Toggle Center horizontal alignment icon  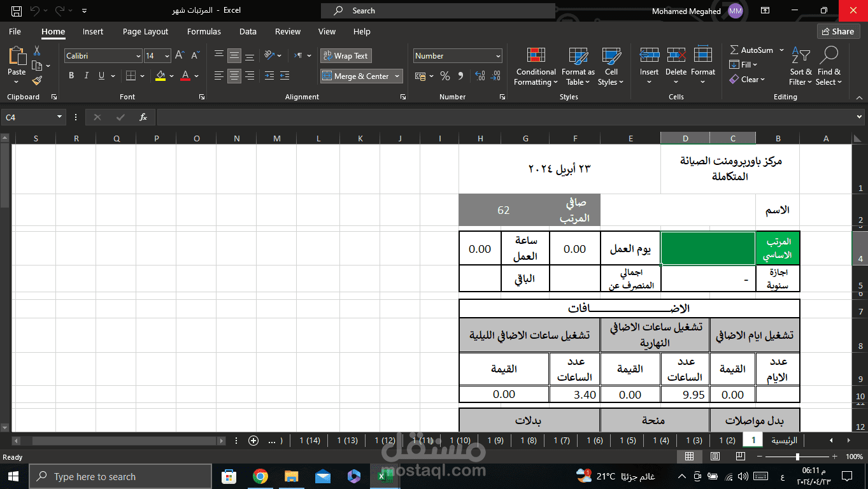pos(234,76)
